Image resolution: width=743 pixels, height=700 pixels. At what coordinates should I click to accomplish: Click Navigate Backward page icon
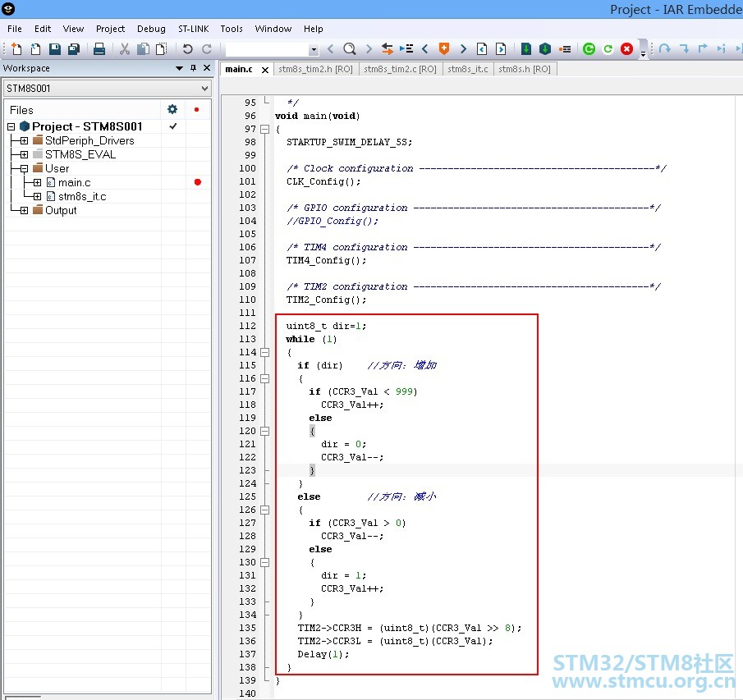coord(482,48)
